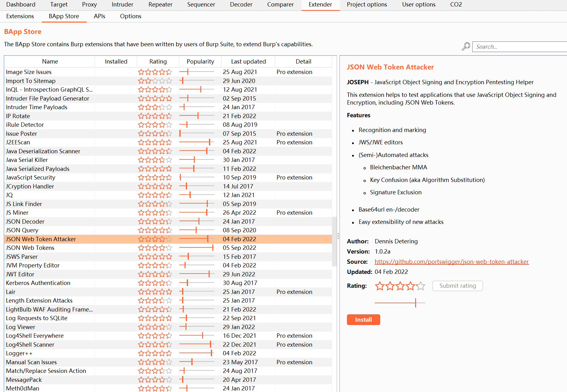The width and height of the screenshot is (567, 392).
Task: Switch to the CO2 tab
Action: pos(456,5)
